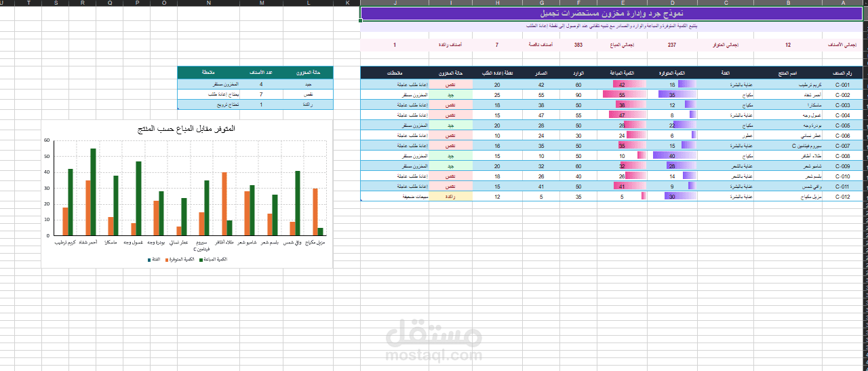Click red نقص status in row C-001
This screenshot has width=868, height=371.
pyautogui.click(x=450, y=85)
